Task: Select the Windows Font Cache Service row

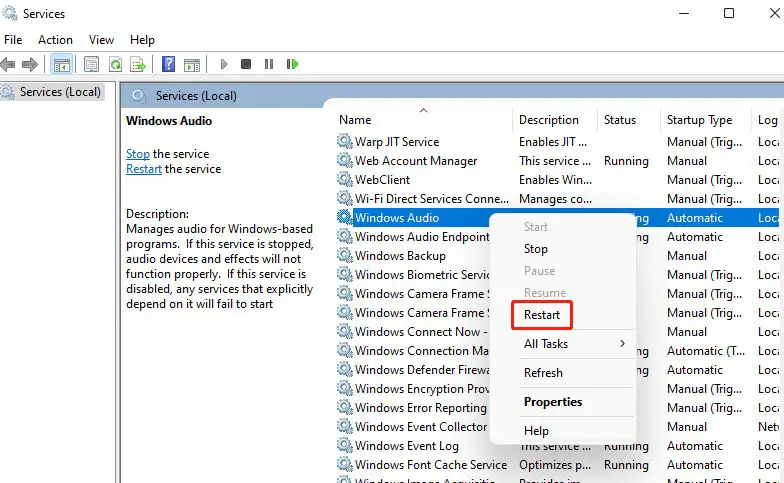Action: coord(431,465)
